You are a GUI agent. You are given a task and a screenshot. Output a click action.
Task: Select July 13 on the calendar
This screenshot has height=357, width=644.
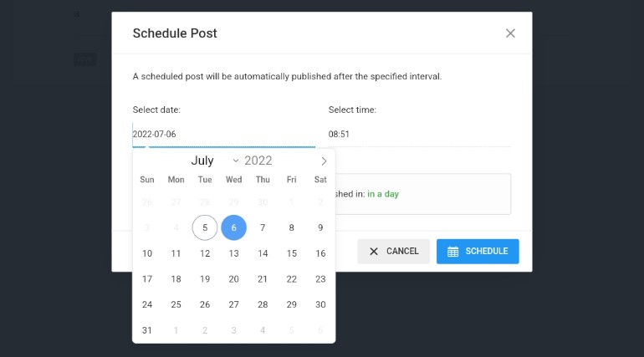click(233, 253)
